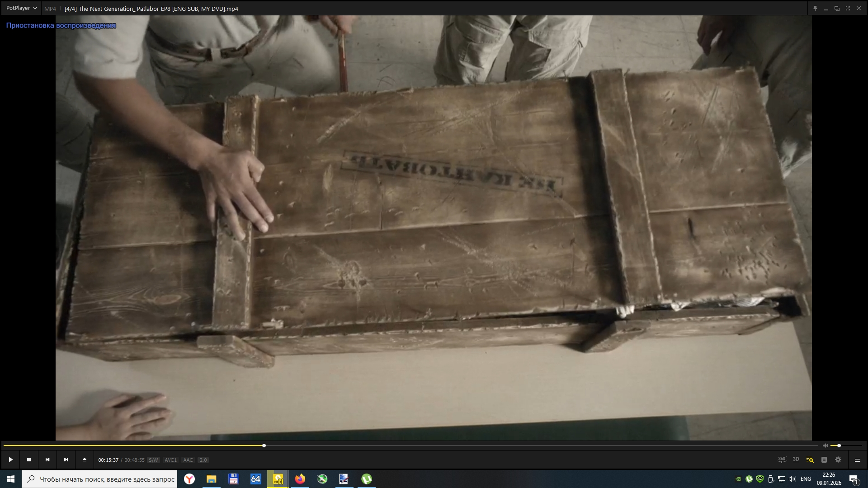The width and height of the screenshot is (868, 488).
Task: Open the player control settings gear
Action: tap(838, 460)
